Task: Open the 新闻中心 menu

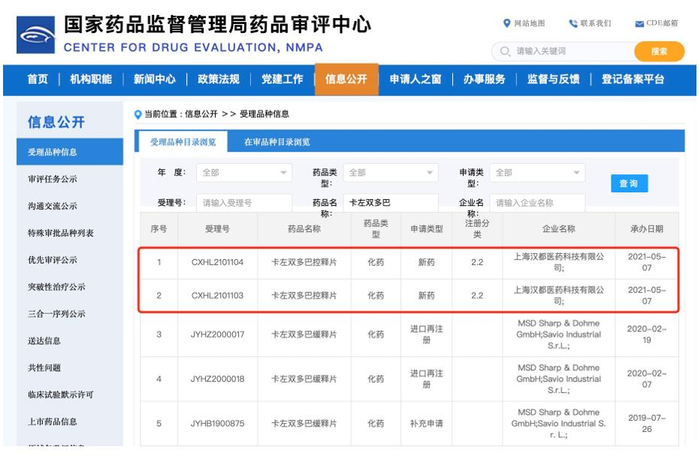Action: (x=154, y=79)
